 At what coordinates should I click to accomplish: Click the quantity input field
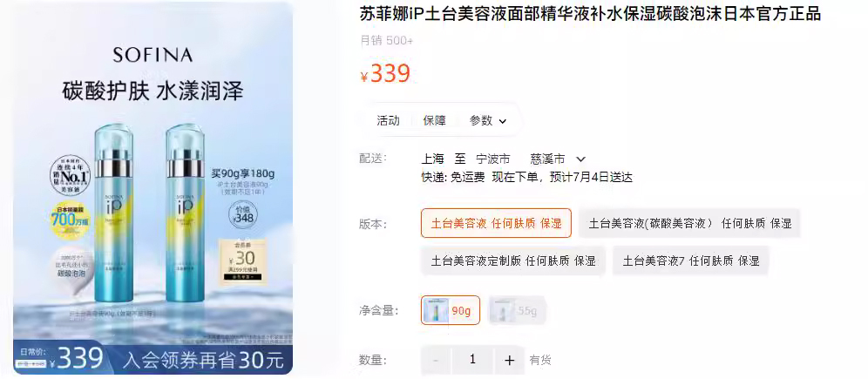(472, 360)
